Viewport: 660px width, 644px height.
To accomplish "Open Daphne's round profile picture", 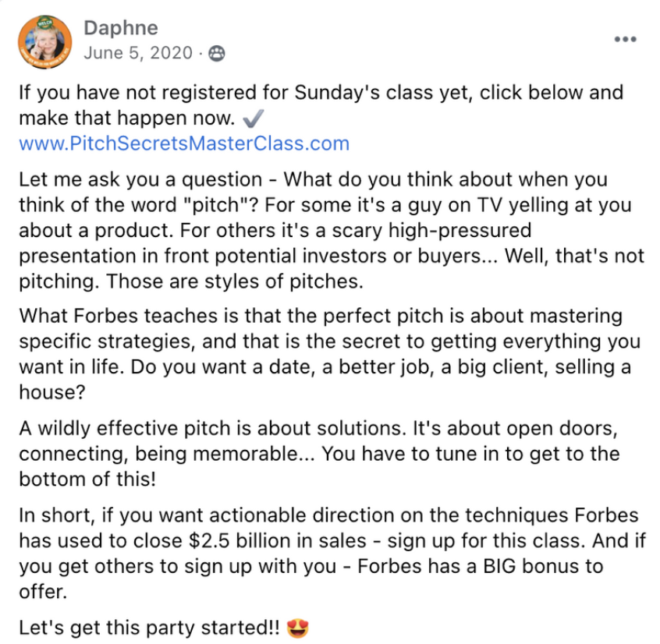I will click(44, 41).
